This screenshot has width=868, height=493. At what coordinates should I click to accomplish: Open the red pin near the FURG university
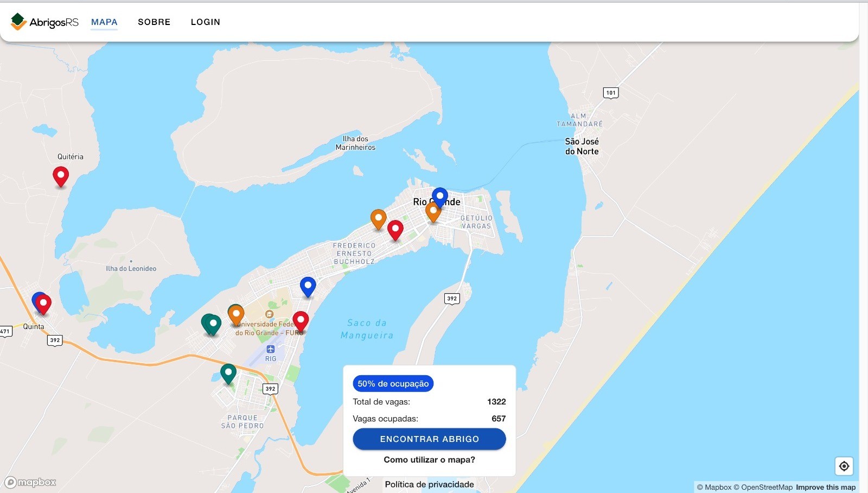[x=301, y=321]
